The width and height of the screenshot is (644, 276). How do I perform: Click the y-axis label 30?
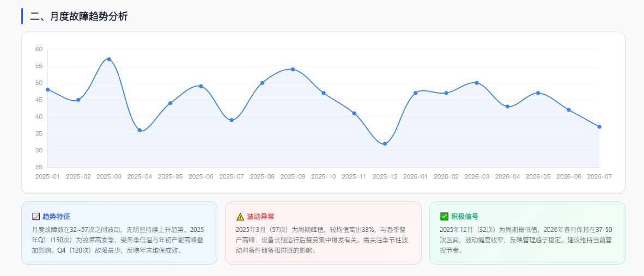39,150
